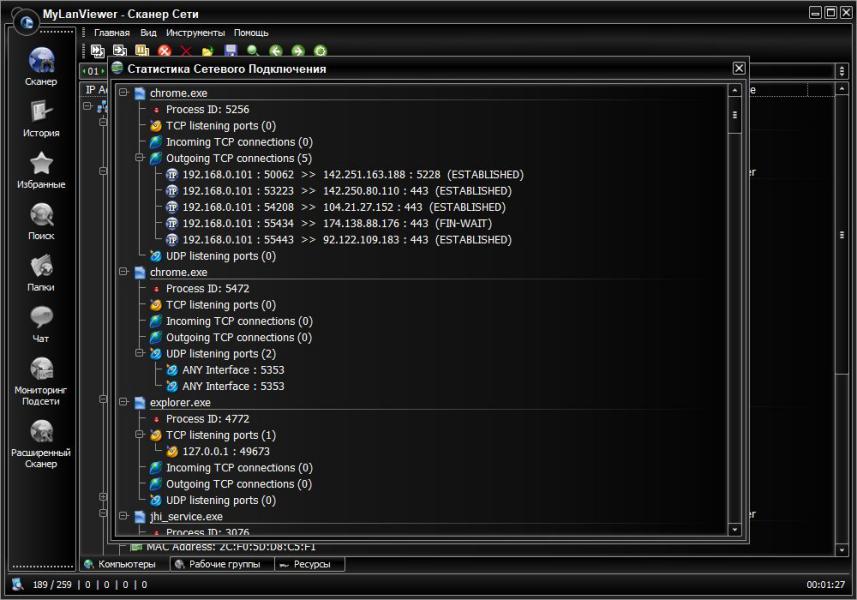The image size is (857, 600).
Task: Open the Помощь menu
Action: 251,33
